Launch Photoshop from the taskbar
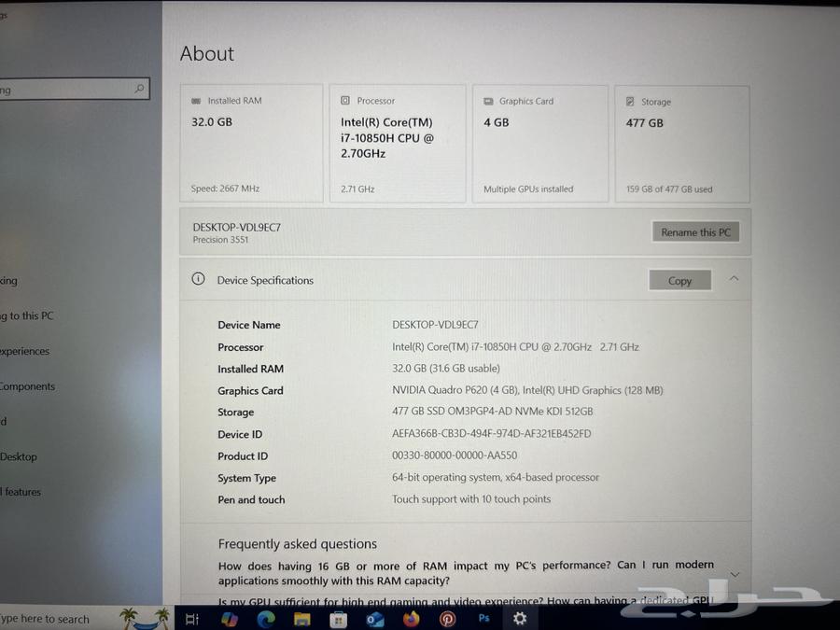 (x=483, y=619)
